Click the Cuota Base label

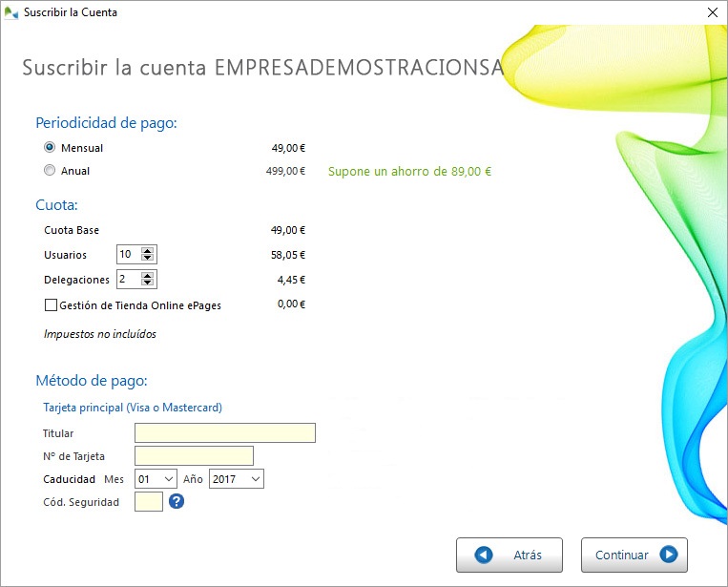(x=72, y=230)
